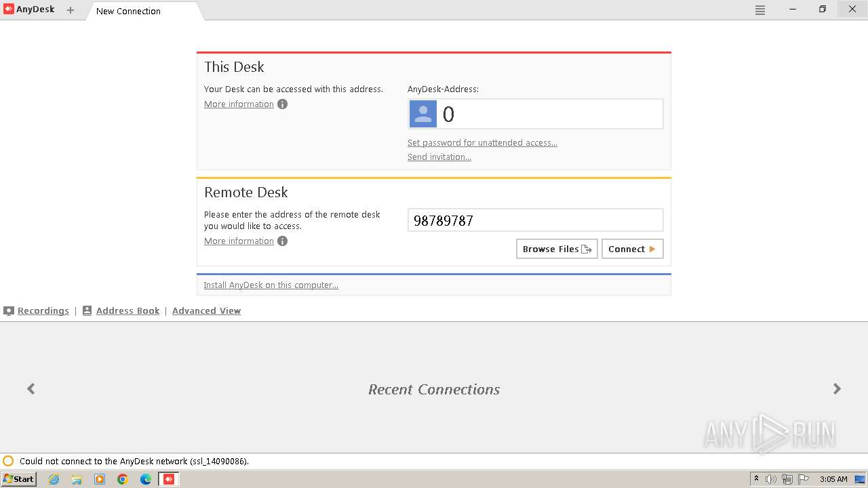This screenshot has height=488, width=868.
Task: Launch Microsoft Edge from the taskbar
Action: [x=146, y=479]
